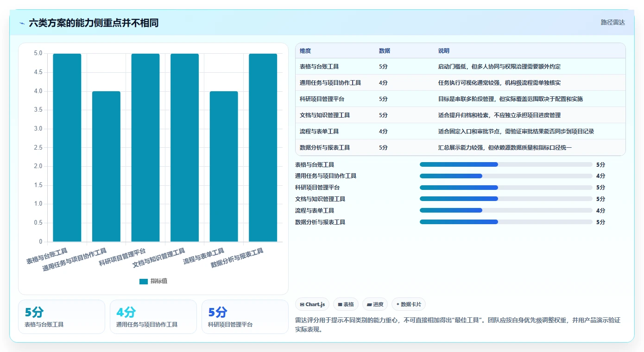This screenshot has width=644, height=352.
Task: Click the 2.5 label on the y-axis
Action: pyautogui.click(x=38, y=148)
